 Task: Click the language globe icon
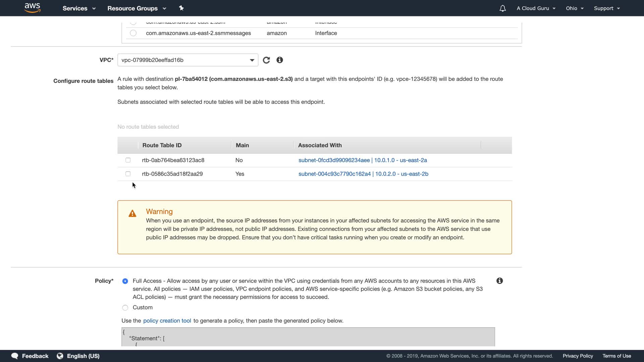[x=60, y=356]
